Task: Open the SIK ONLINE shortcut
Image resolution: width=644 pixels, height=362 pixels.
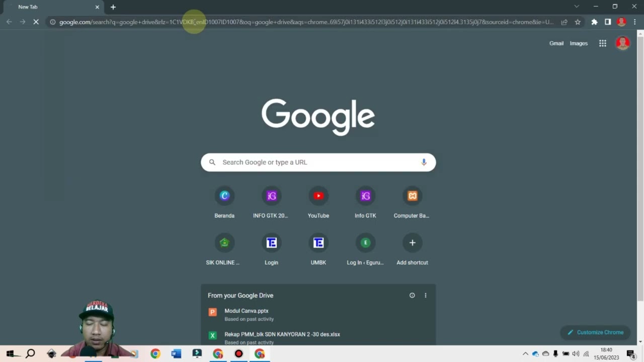Action: click(x=224, y=249)
